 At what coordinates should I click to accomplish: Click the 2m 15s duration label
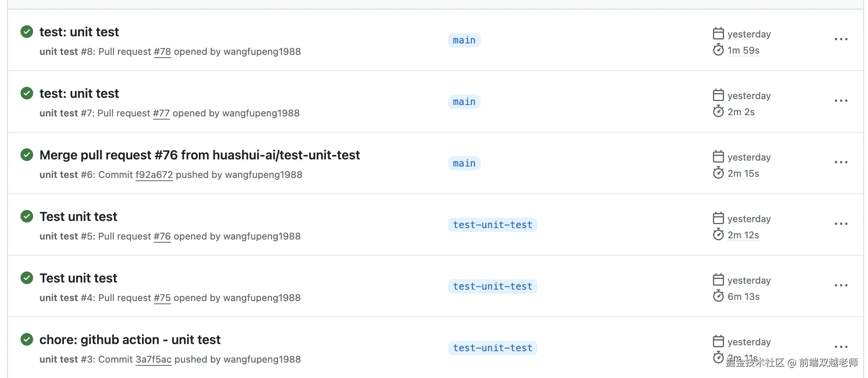743,174
